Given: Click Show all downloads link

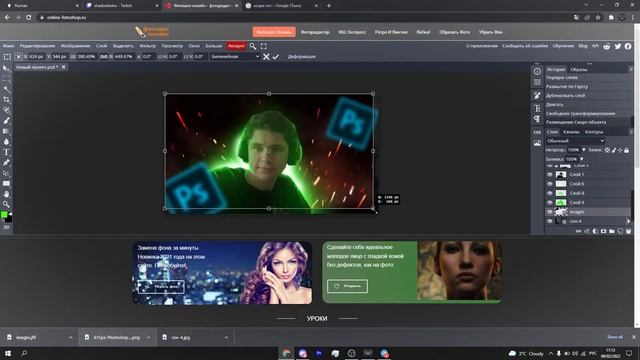Looking at the screenshot, I should click(x=615, y=337).
